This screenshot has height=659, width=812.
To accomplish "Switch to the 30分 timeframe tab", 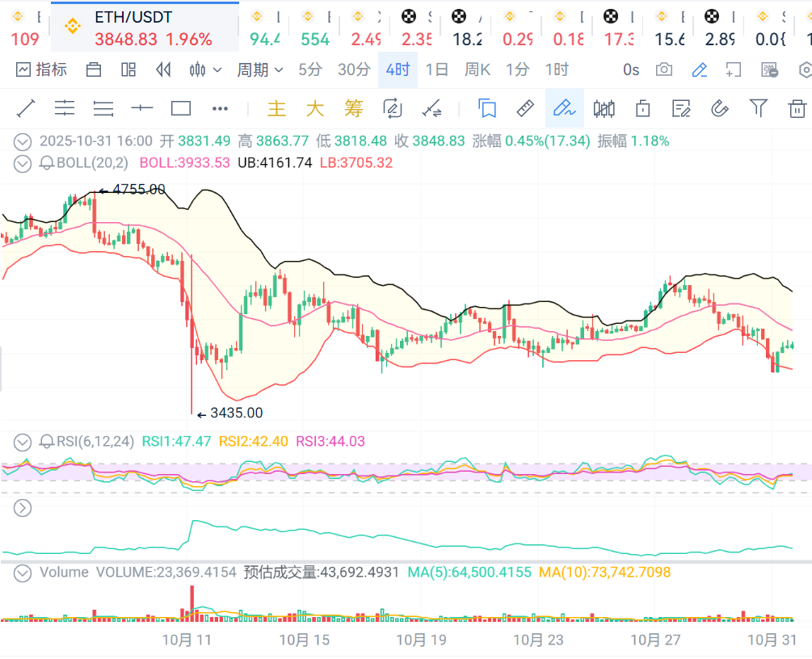I will point(354,70).
